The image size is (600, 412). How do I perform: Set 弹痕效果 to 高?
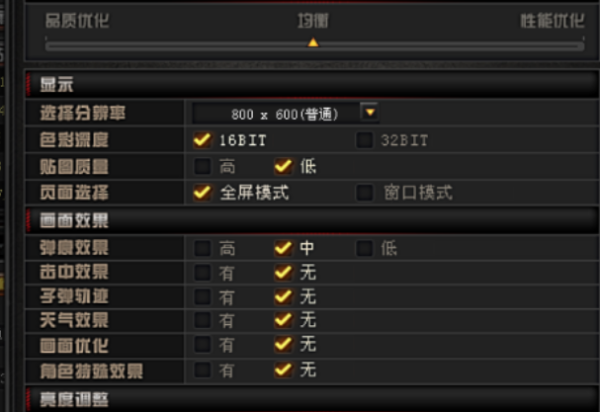click(202, 248)
